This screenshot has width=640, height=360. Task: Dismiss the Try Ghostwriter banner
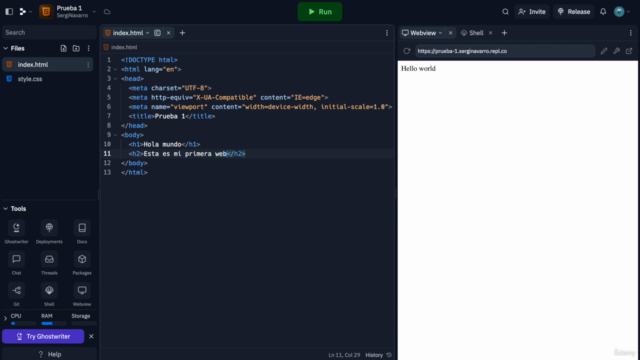(91, 336)
